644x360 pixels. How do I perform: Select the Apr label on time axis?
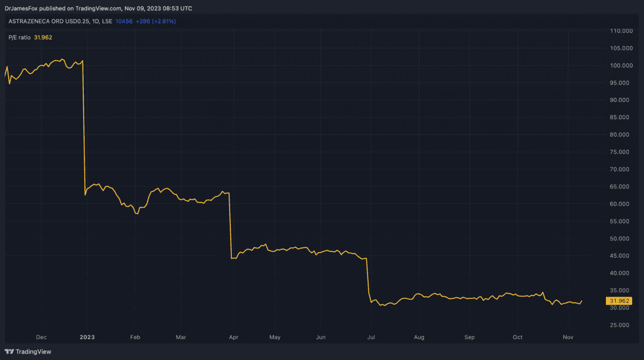pos(234,337)
